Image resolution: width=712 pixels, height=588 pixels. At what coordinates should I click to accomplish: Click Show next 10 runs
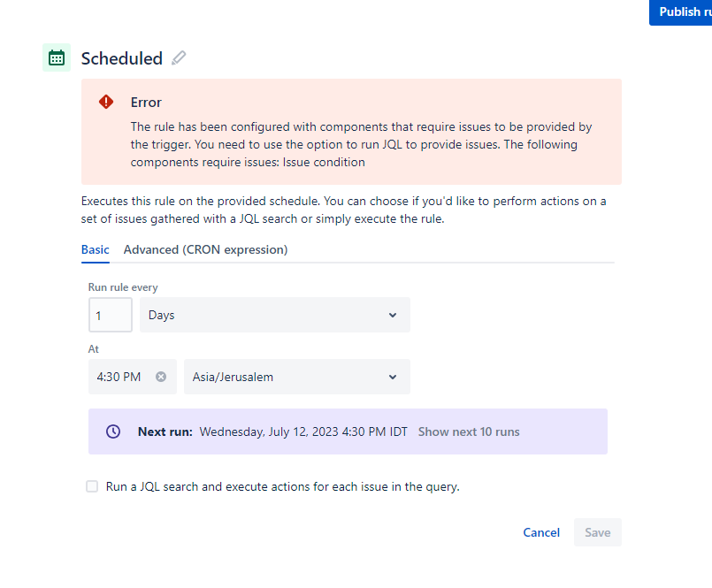pyautogui.click(x=468, y=431)
